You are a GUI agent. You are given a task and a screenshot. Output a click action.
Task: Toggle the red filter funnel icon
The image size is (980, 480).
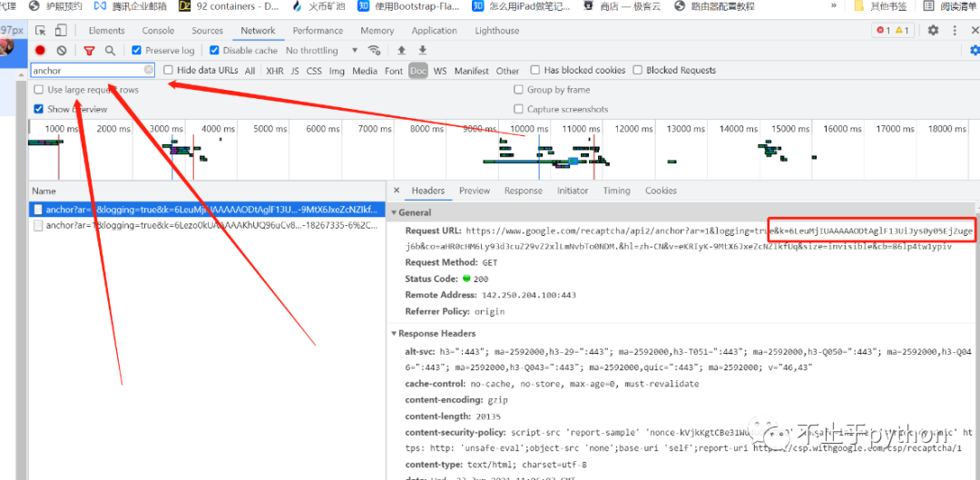(89, 51)
